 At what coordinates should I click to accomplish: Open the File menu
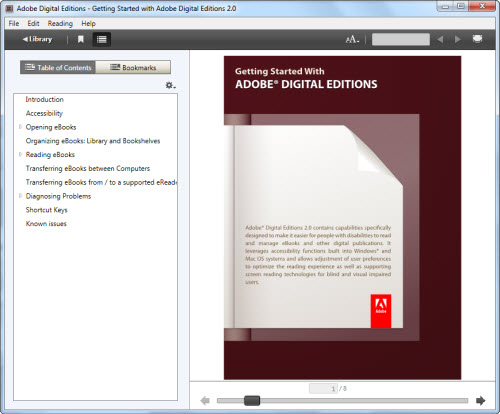(14, 23)
